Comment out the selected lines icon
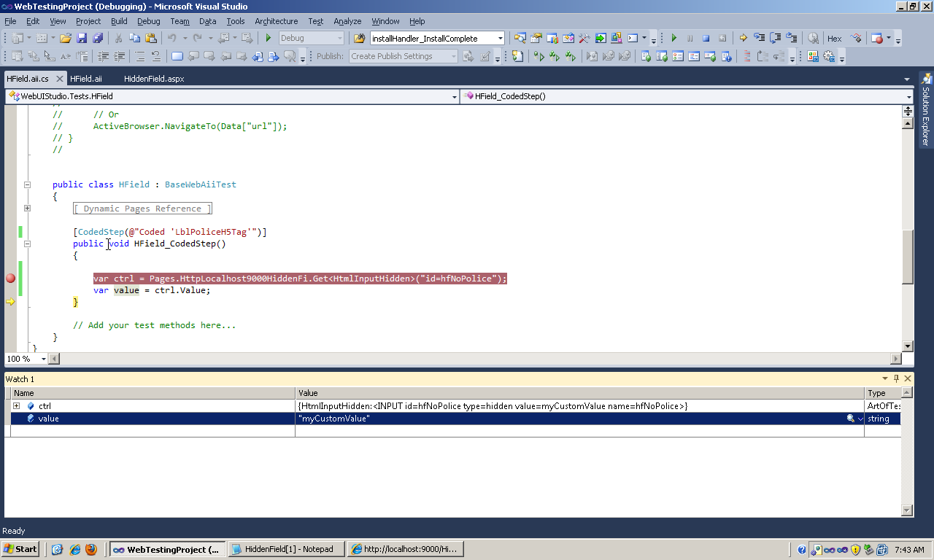The image size is (934, 560). [140, 56]
